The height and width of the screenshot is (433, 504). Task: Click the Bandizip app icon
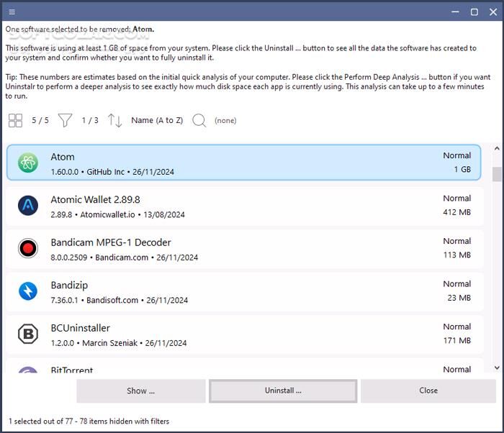click(28, 291)
